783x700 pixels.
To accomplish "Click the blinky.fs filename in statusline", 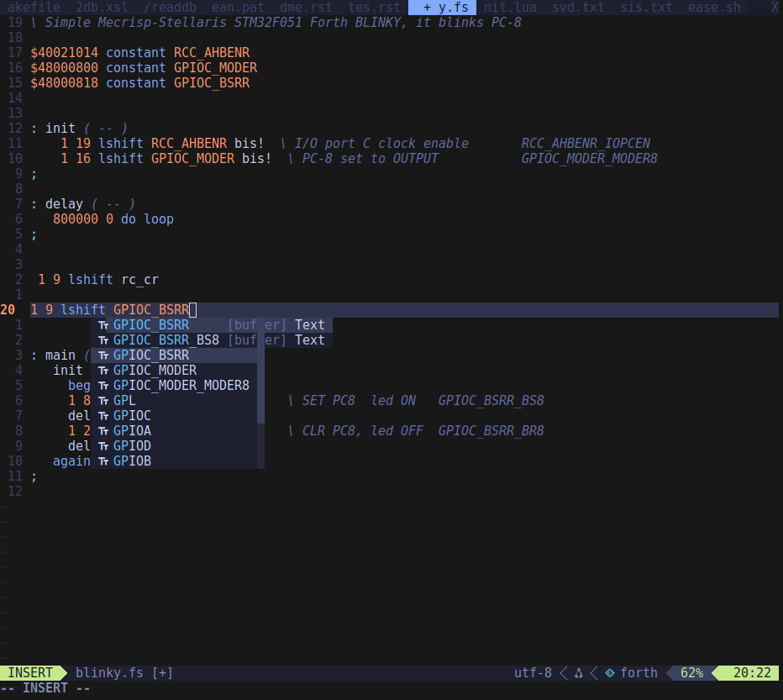I will (x=109, y=673).
